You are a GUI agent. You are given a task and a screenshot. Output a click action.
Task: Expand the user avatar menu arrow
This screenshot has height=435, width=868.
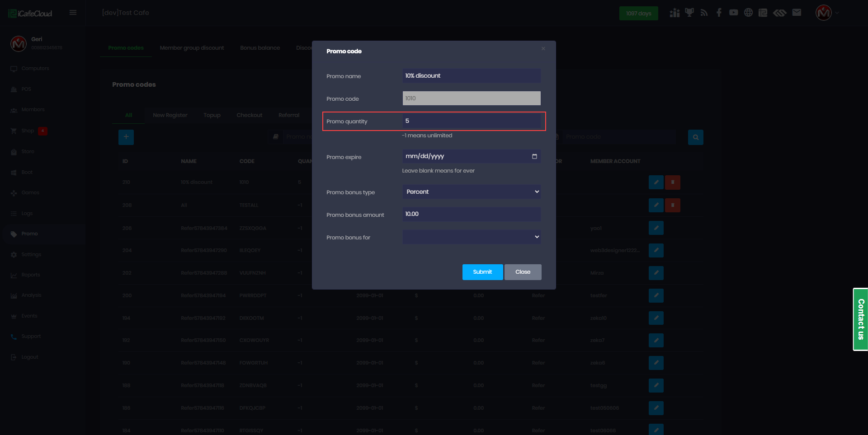coord(837,13)
